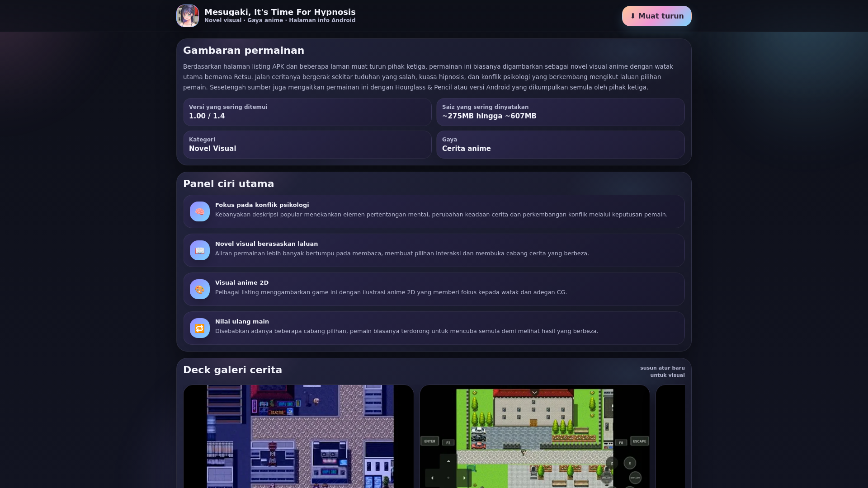Click the open book icon for novel visual
Viewport: 868px width, 488px height.
199,250
